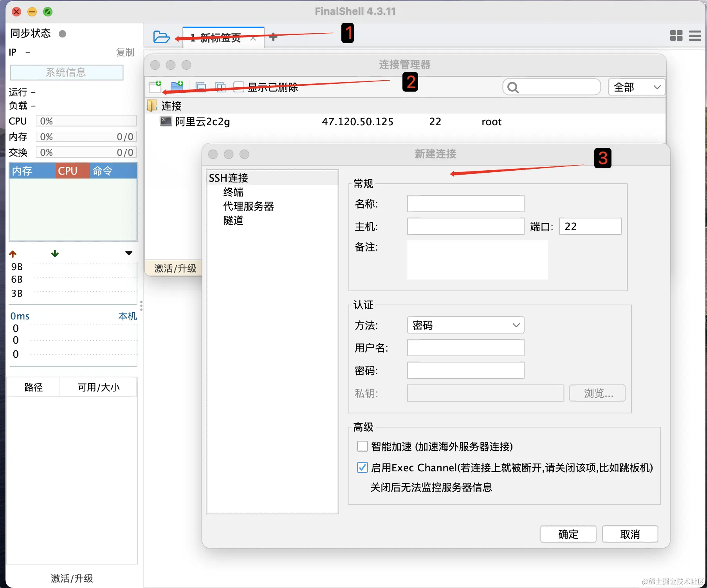Click the 名称 input field
Image resolution: width=707 pixels, height=588 pixels.
click(x=465, y=204)
